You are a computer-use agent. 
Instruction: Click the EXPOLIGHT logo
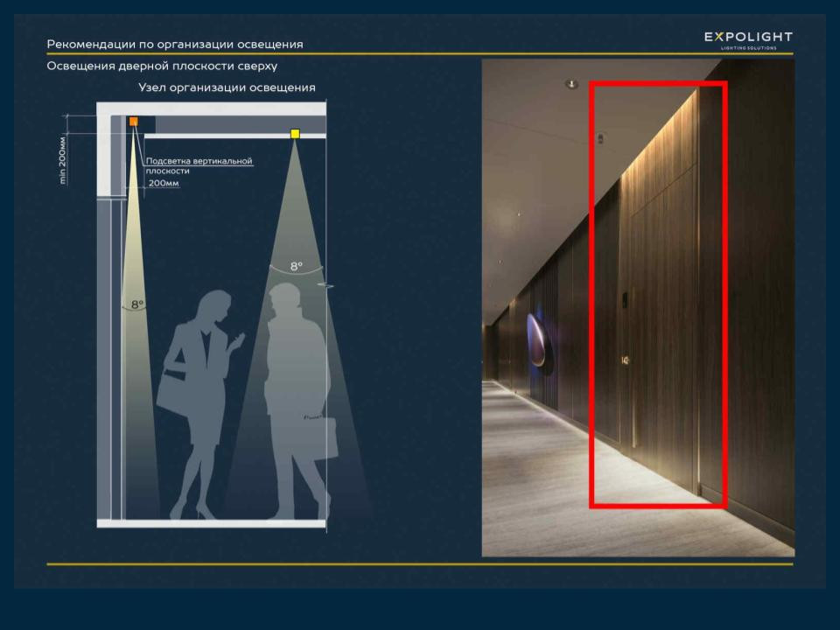point(748,38)
